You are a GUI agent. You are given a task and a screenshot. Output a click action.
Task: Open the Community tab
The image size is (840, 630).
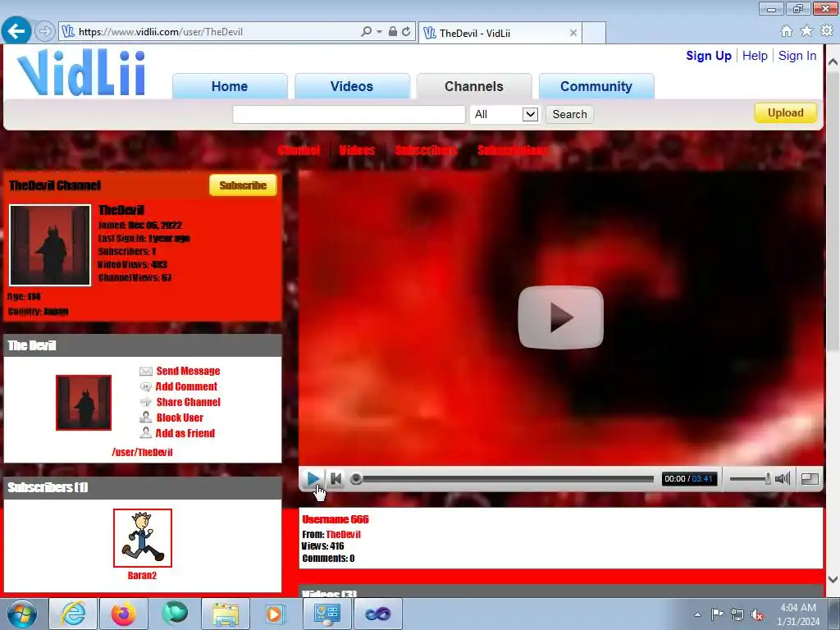tap(596, 86)
